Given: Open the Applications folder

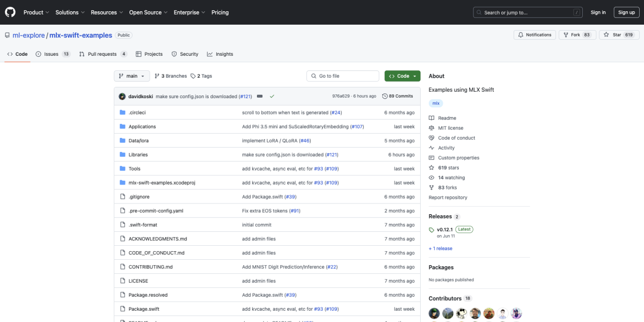Looking at the screenshot, I should click(x=142, y=127).
